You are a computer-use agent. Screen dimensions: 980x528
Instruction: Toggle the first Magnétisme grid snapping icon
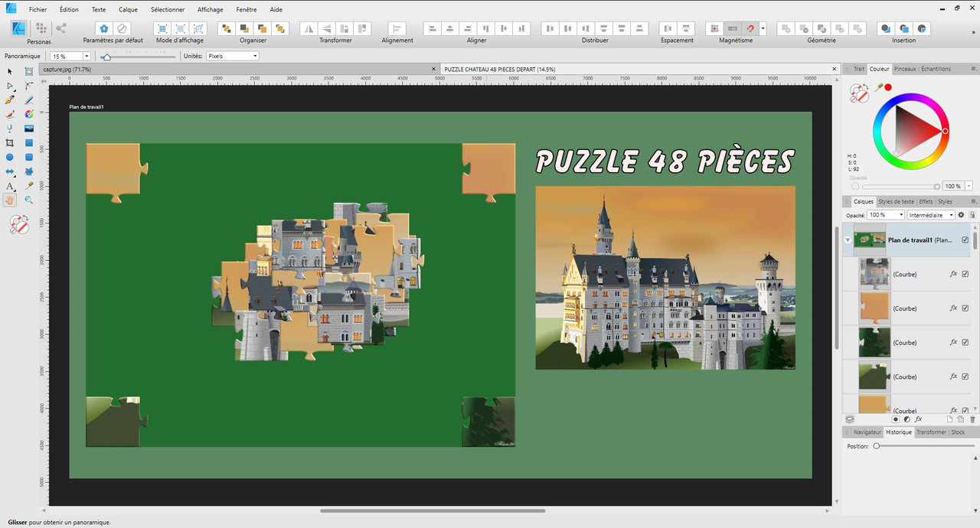pos(714,28)
